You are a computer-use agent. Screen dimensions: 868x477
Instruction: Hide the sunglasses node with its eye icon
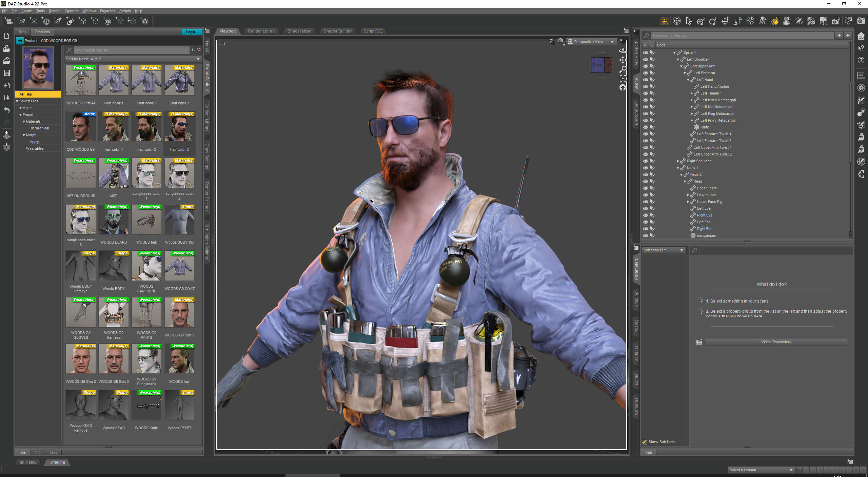645,235
